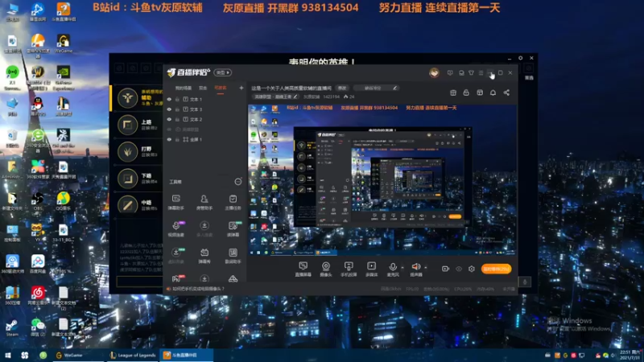The height and width of the screenshot is (362, 644).
Task: Hide the 文本 1 source
Action: tap(169, 99)
